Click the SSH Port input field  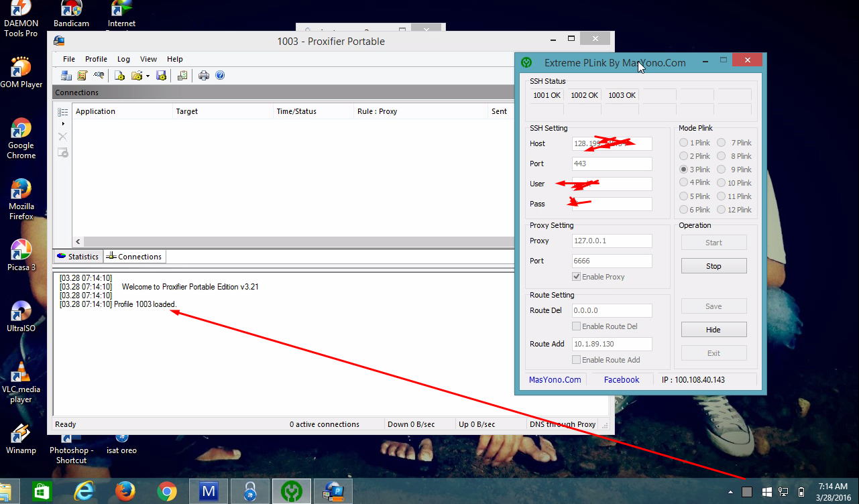coord(611,163)
